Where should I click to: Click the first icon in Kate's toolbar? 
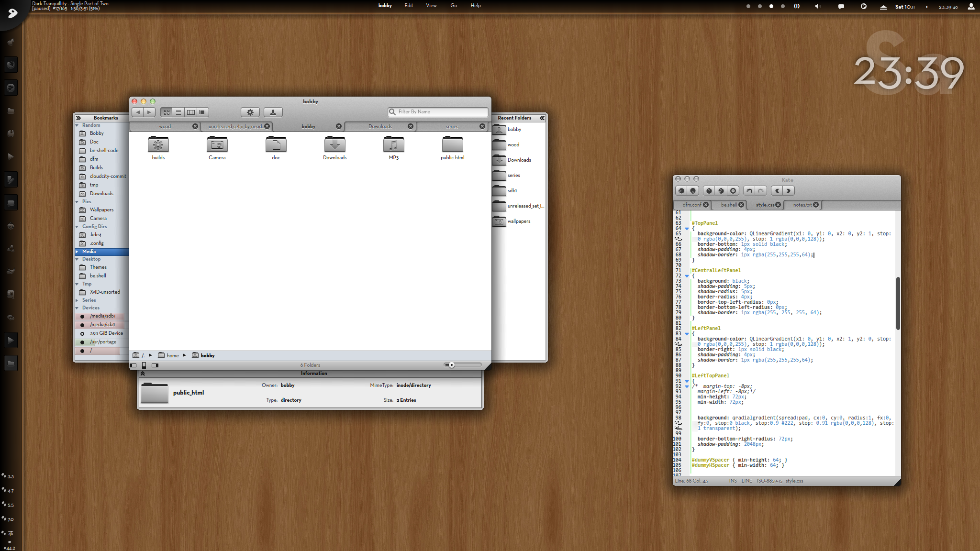[x=681, y=190]
